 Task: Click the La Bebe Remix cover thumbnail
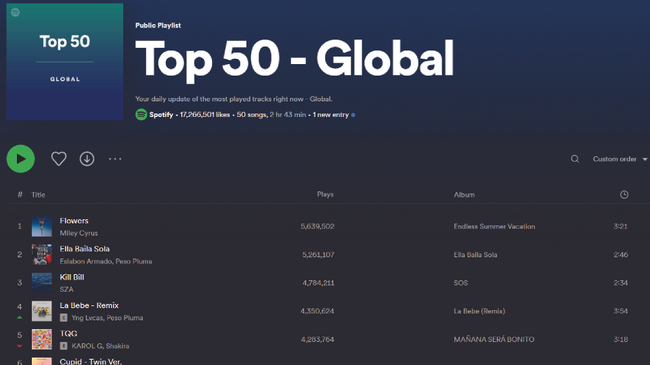click(42, 311)
